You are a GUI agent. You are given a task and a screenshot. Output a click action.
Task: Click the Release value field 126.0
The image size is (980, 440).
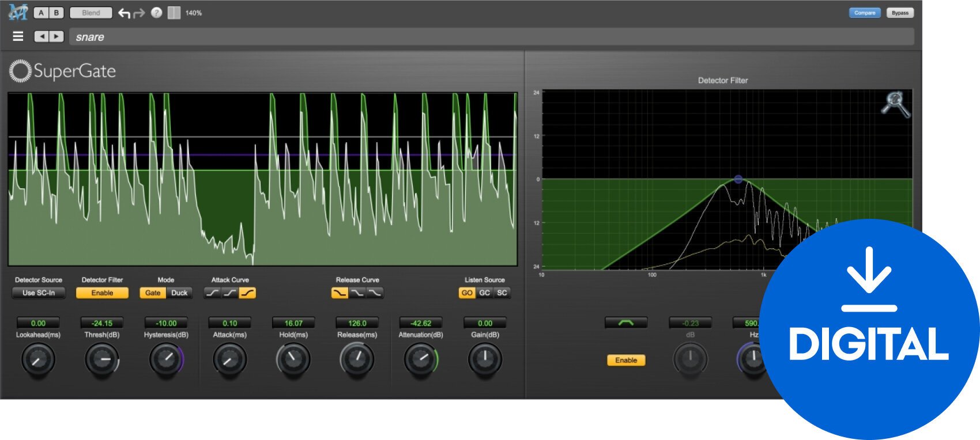pos(357,323)
